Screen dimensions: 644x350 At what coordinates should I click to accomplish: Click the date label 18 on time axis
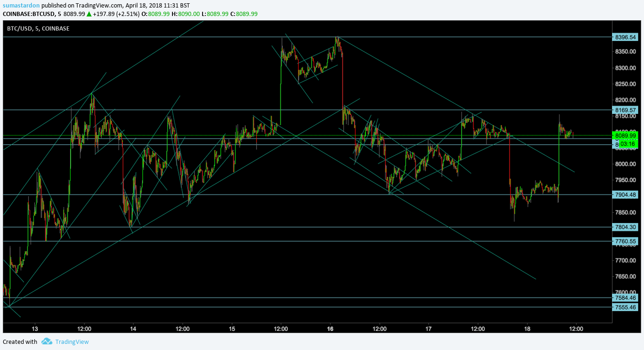[527, 328]
